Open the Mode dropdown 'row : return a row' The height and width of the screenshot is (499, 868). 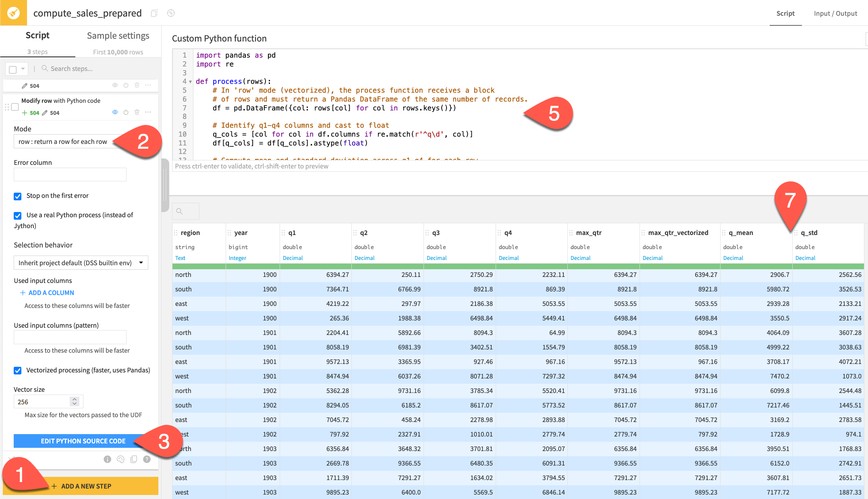coord(70,141)
